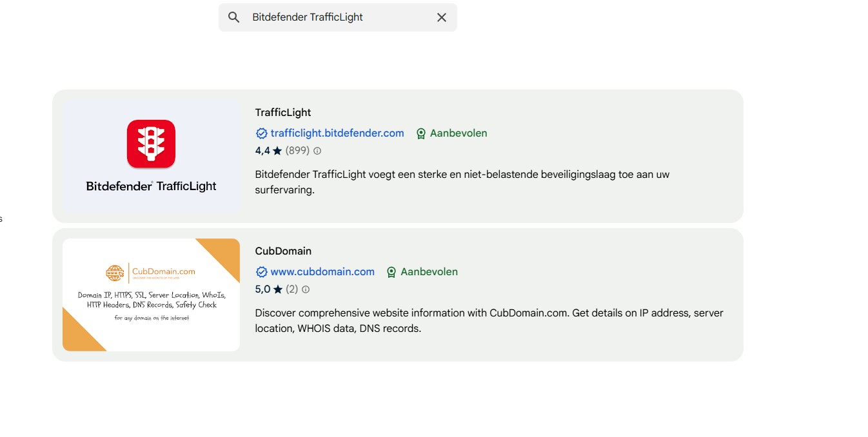Focus the Bitdefender TrafficLight search box
The width and height of the screenshot is (868, 437).
(x=338, y=17)
